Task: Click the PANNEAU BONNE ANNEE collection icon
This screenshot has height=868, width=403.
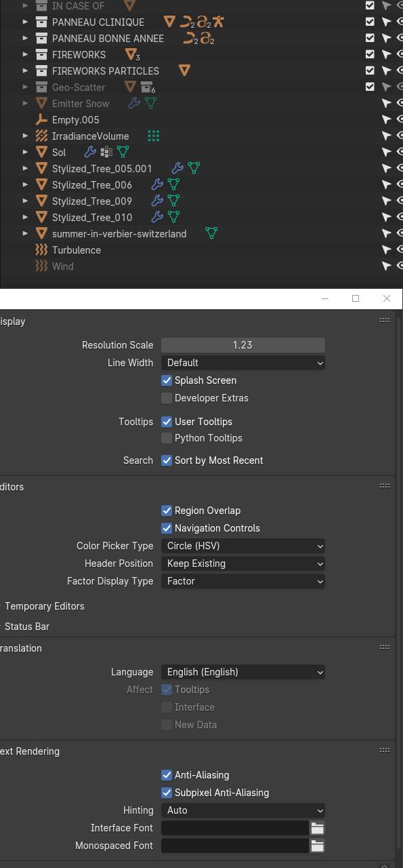Action: [41, 38]
